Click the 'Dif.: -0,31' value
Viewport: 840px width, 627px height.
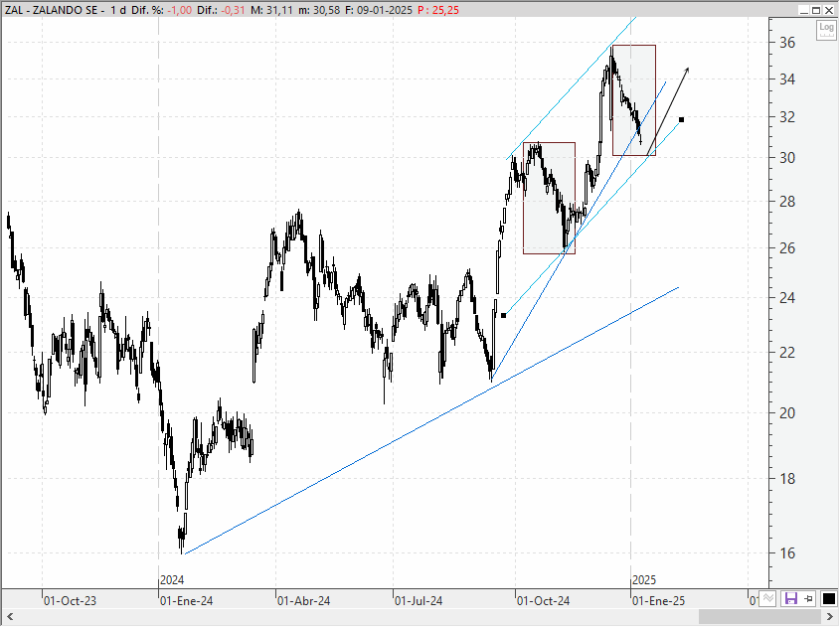pyautogui.click(x=221, y=10)
